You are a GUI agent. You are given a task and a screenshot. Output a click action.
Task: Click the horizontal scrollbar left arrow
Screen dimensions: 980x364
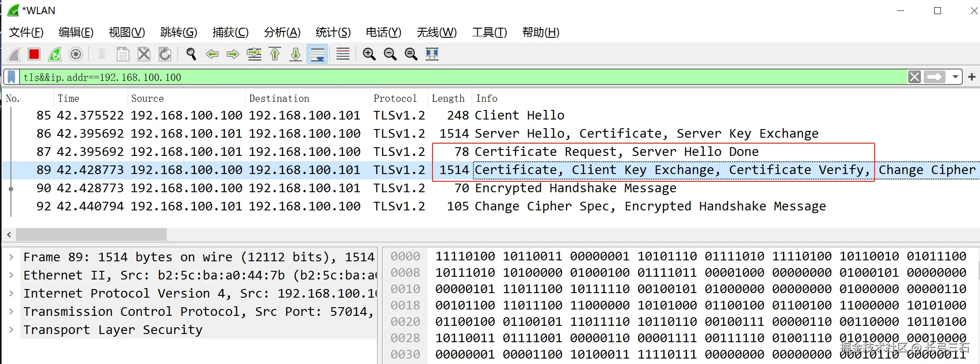(9, 234)
